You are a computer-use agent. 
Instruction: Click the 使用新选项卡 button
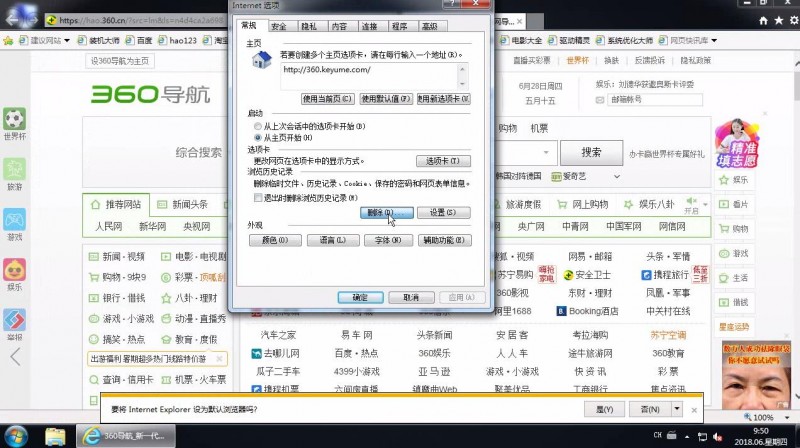(443, 98)
